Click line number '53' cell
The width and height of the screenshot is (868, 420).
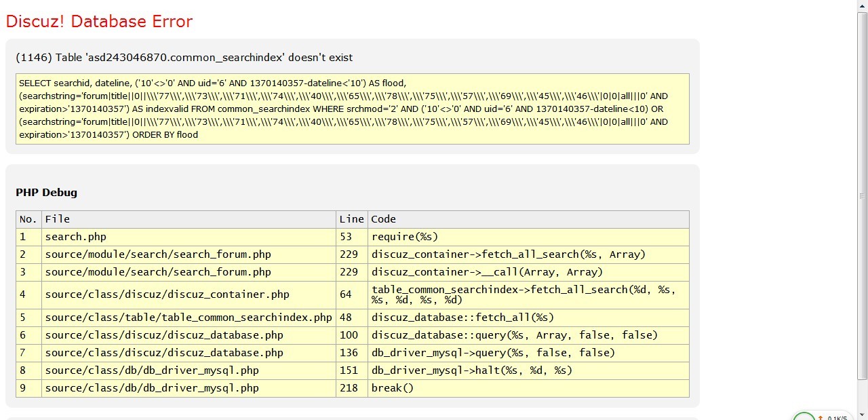tap(351, 237)
